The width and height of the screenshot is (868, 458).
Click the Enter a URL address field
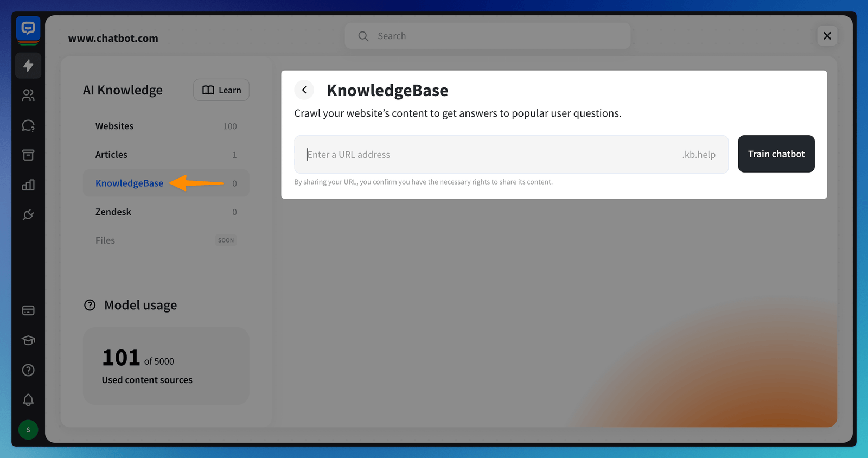[x=488, y=155]
